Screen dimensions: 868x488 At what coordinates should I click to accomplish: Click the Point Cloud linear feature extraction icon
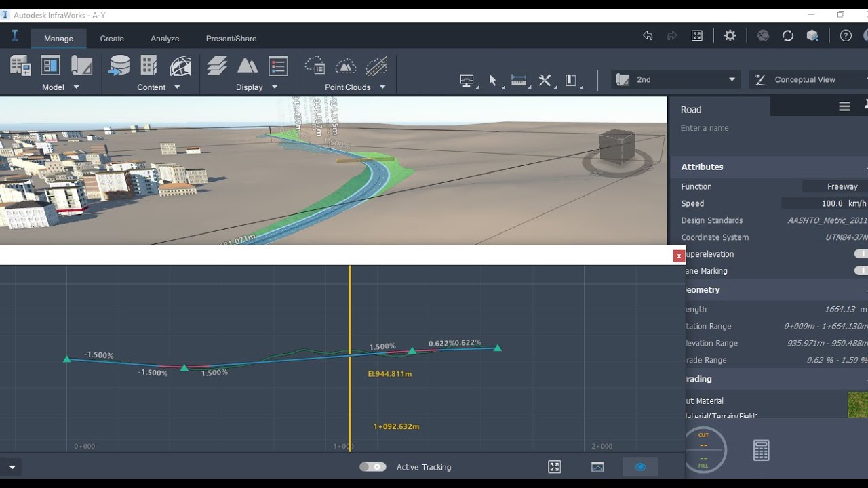click(x=376, y=66)
